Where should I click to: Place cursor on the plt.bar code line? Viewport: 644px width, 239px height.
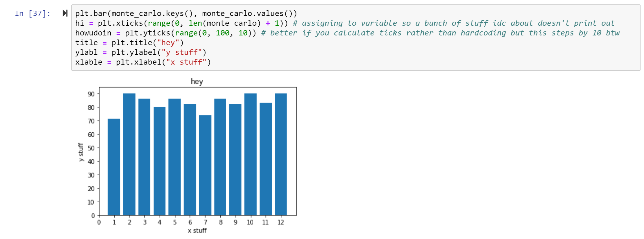point(186,13)
